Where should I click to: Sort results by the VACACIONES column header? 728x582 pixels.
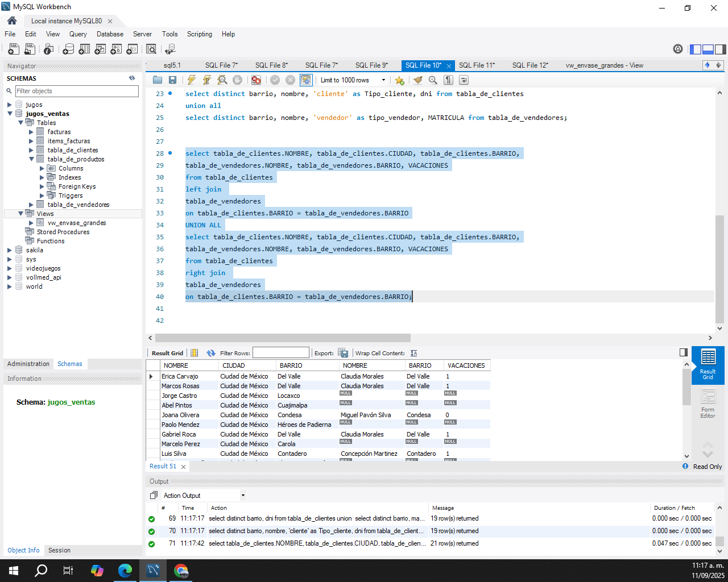coord(466,365)
